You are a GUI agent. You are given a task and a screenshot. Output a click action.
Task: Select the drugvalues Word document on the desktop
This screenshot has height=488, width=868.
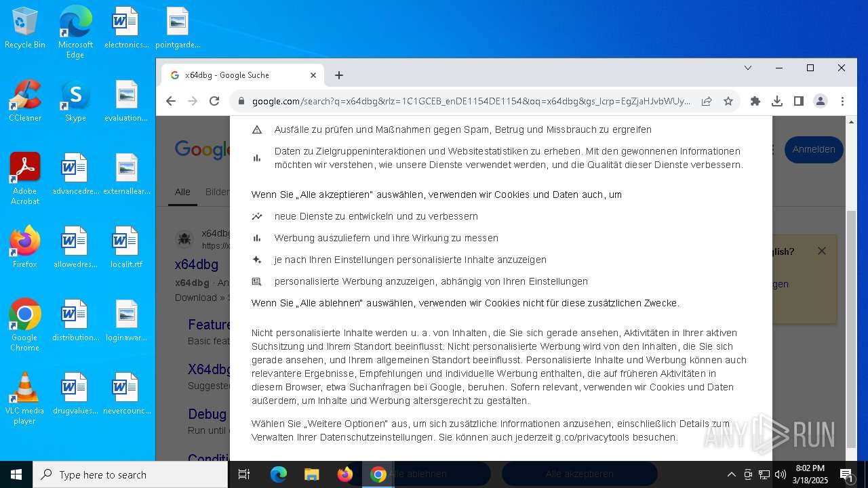[75, 394]
